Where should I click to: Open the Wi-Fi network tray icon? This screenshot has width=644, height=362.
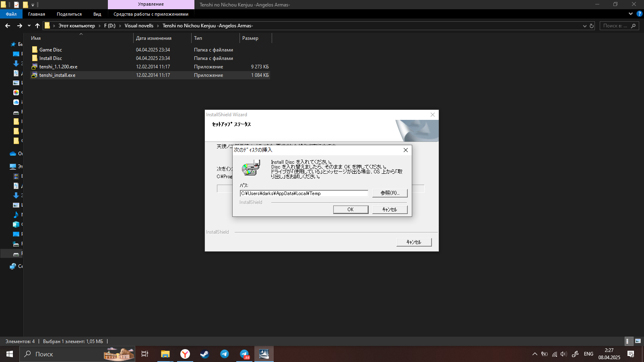pyautogui.click(x=554, y=354)
